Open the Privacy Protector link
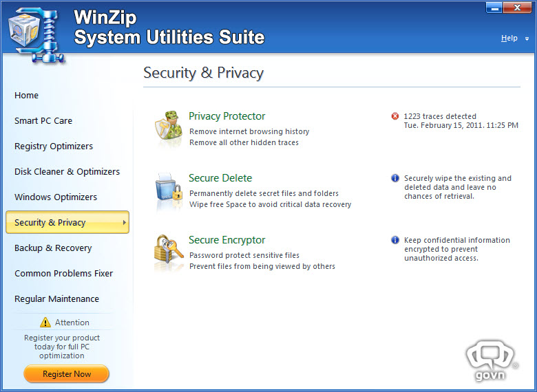 pyautogui.click(x=227, y=116)
